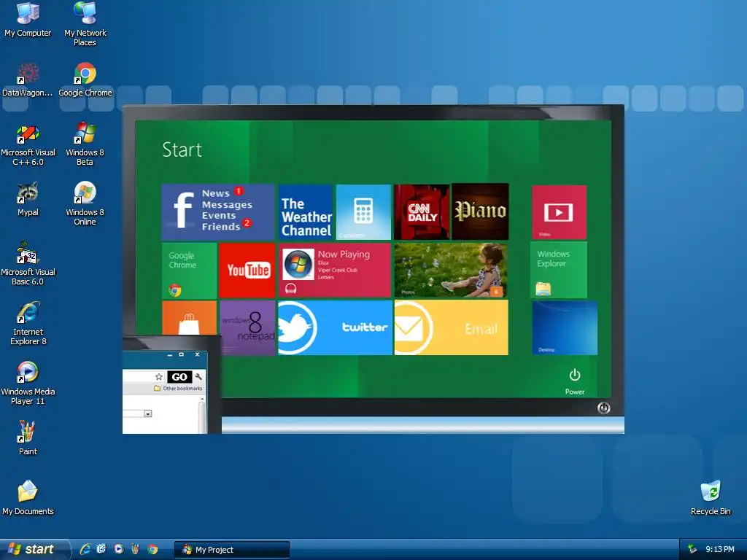Select the Windows 8 Beta shortcut

pos(85,145)
